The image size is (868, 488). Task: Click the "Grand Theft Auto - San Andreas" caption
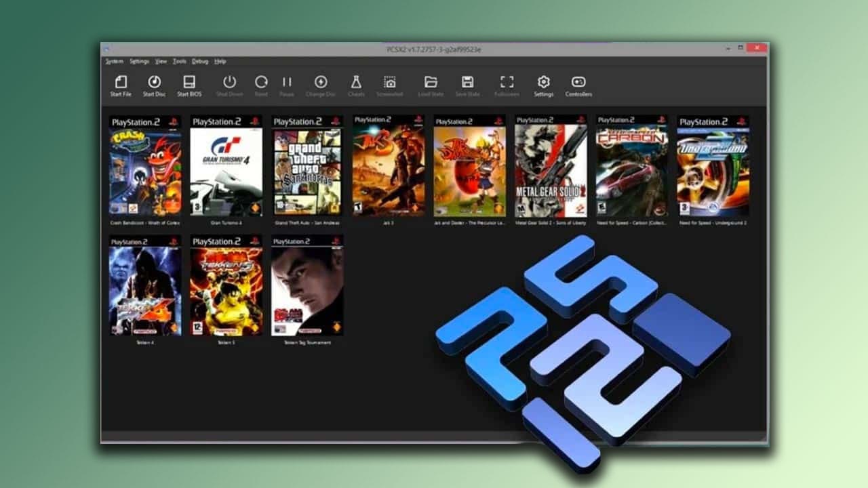(x=307, y=223)
